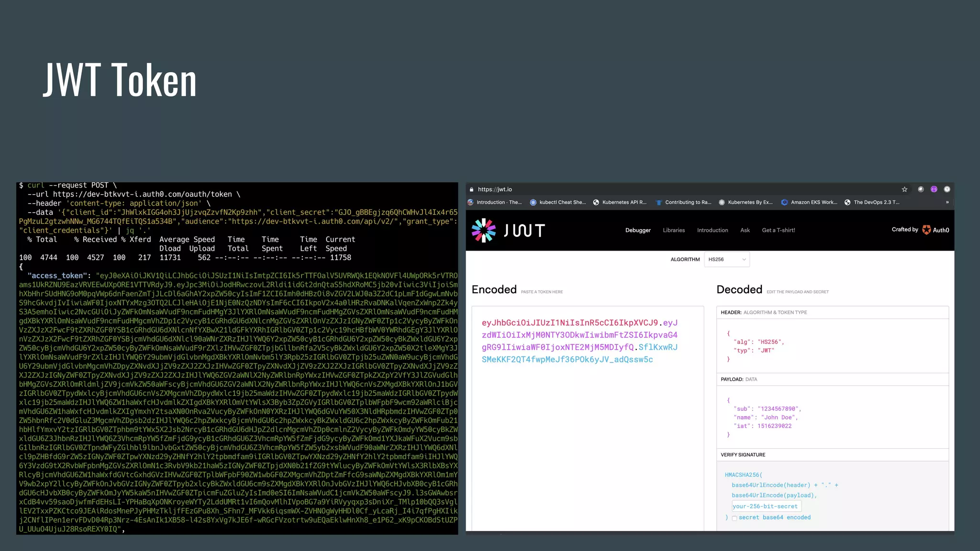The width and height of the screenshot is (980, 551).
Task: Click the "access_token" key in terminal output
Action: click(x=57, y=275)
